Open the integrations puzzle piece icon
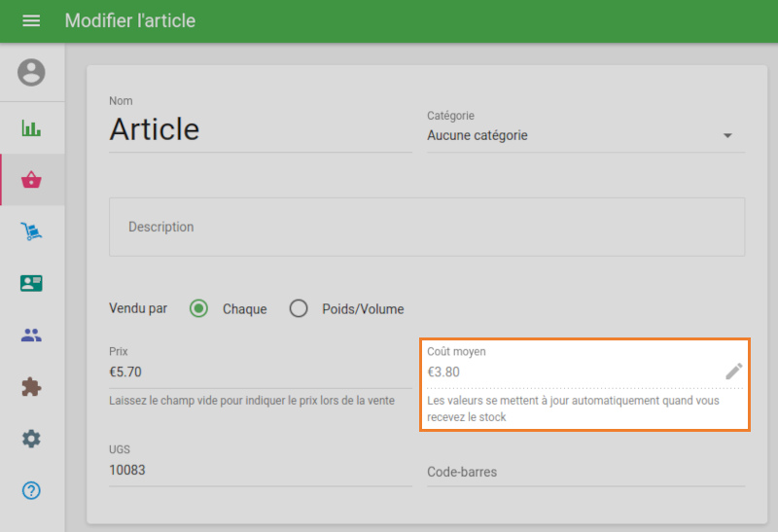This screenshot has width=778, height=532. 32,387
